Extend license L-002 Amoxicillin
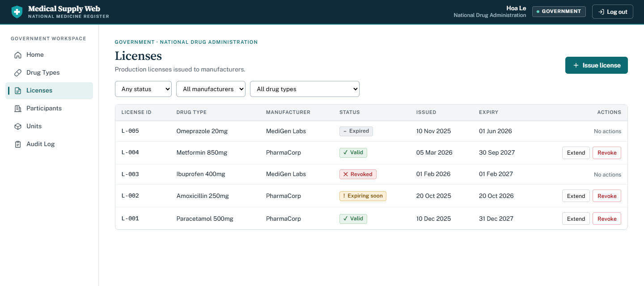The image size is (644, 286). 576,196
